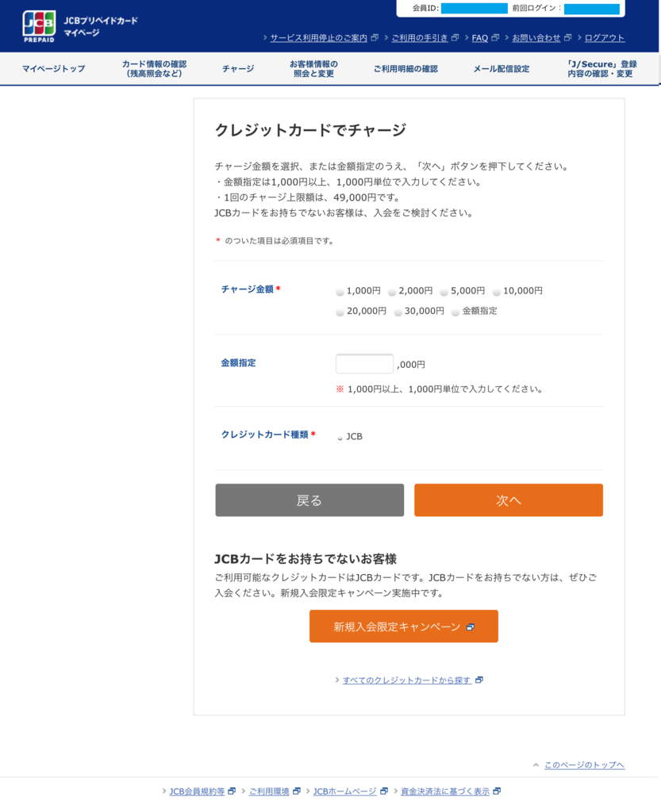Click the チャージ金額 field label
This screenshot has height=812, width=661.
[247, 289]
